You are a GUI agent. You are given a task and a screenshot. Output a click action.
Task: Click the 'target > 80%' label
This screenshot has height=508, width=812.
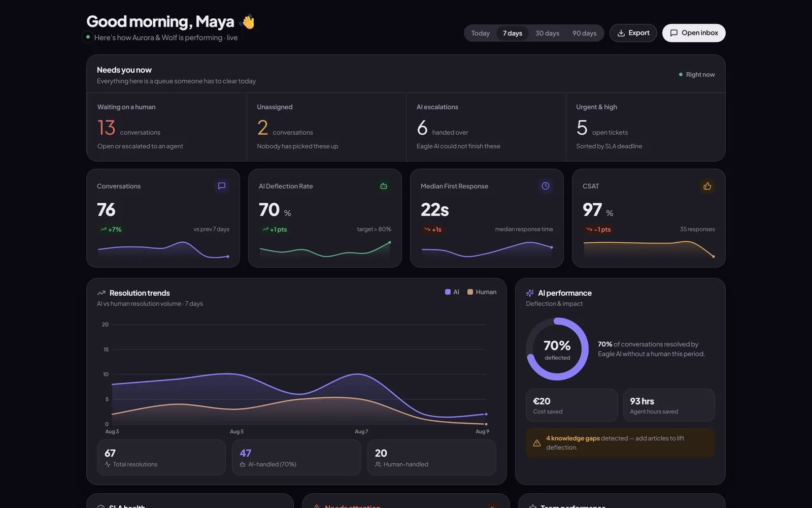pyautogui.click(x=374, y=230)
